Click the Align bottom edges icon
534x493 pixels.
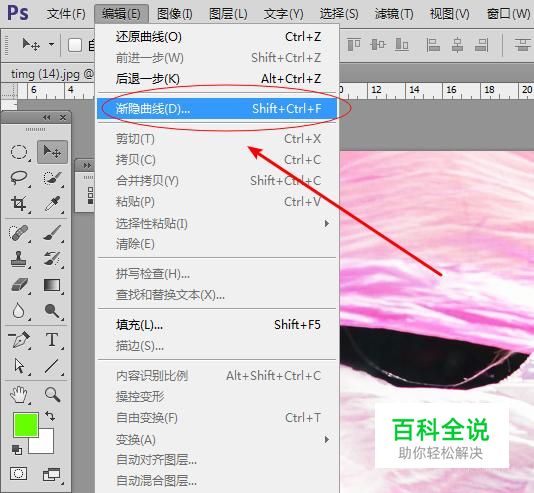(x=402, y=45)
